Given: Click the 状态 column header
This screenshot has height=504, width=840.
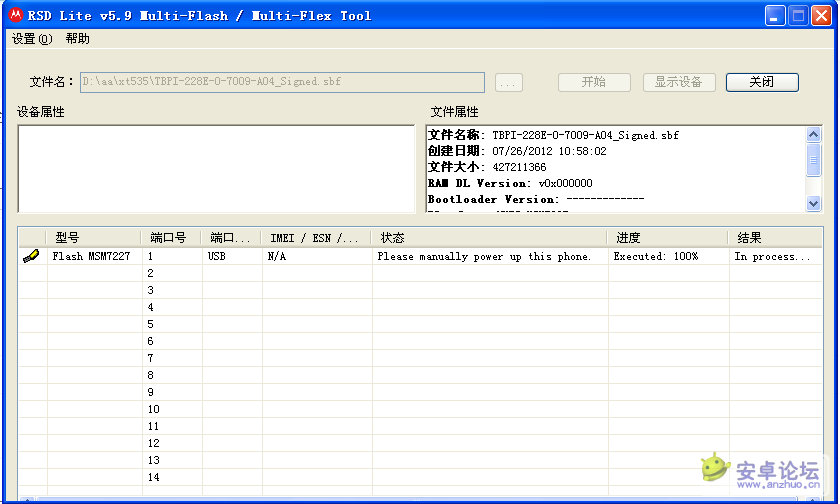Looking at the screenshot, I should (489, 238).
